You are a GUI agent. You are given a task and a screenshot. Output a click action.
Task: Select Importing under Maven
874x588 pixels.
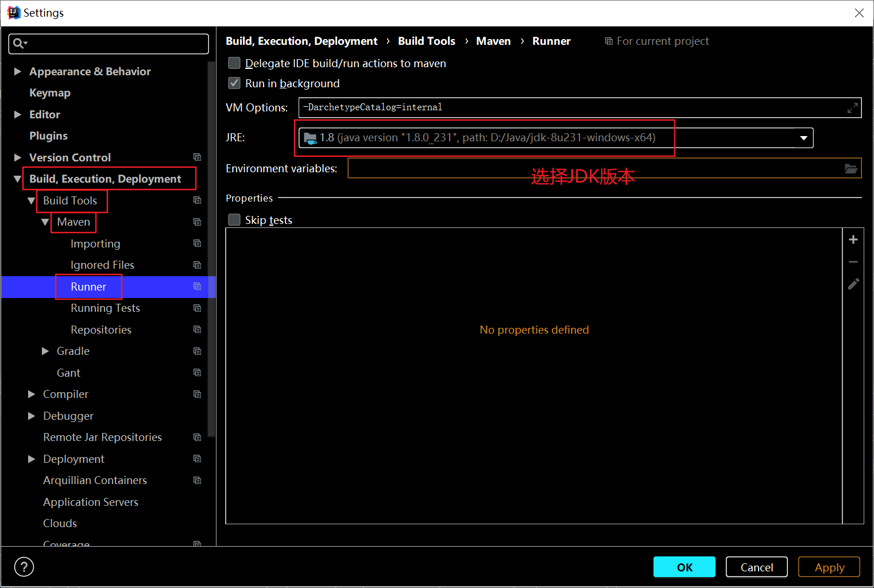pos(95,243)
